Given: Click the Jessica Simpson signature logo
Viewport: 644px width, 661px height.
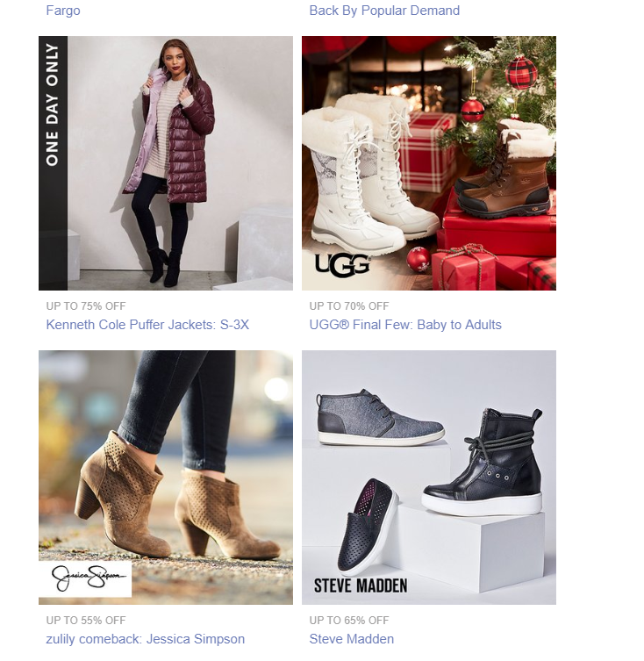Looking at the screenshot, I should [x=85, y=578].
